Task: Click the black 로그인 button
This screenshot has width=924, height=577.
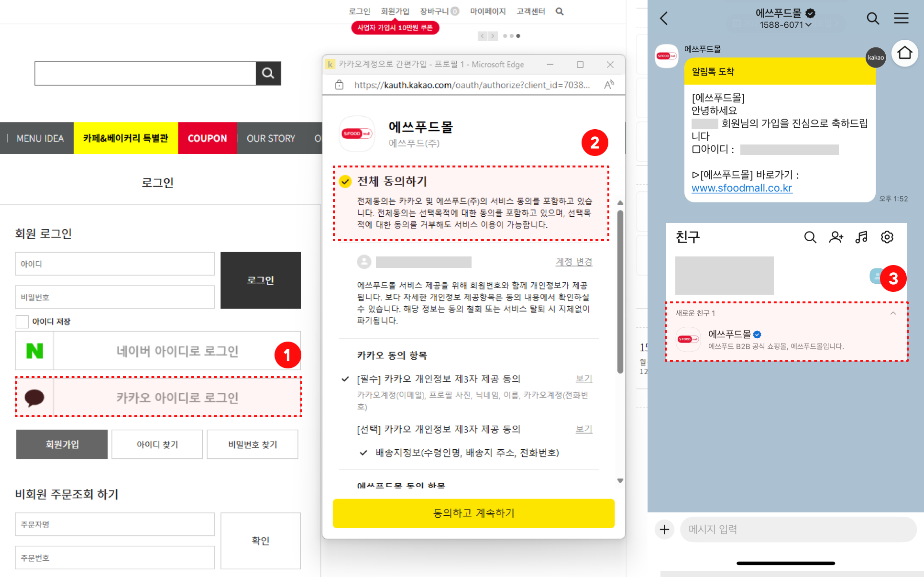Action: [261, 280]
